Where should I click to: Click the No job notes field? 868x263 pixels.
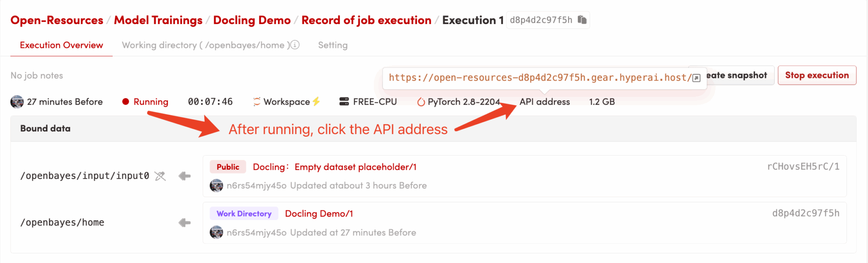[x=37, y=75]
